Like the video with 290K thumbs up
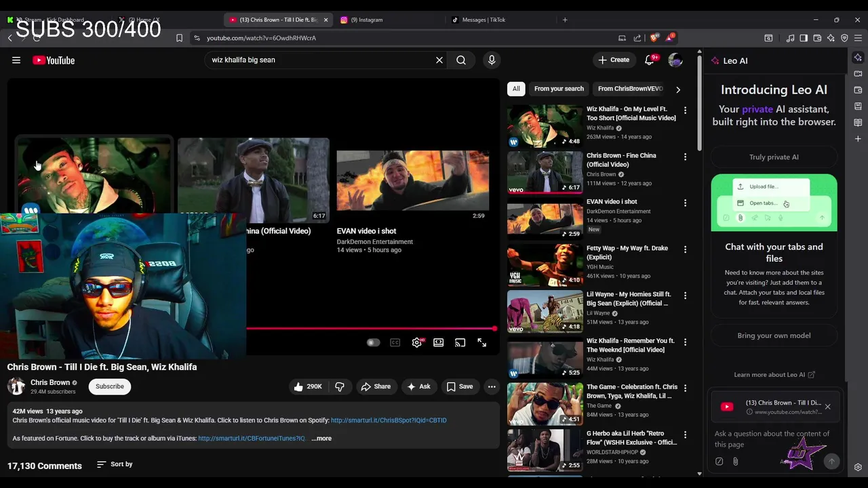This screenshot has height=488, width=868. (307, 386)
